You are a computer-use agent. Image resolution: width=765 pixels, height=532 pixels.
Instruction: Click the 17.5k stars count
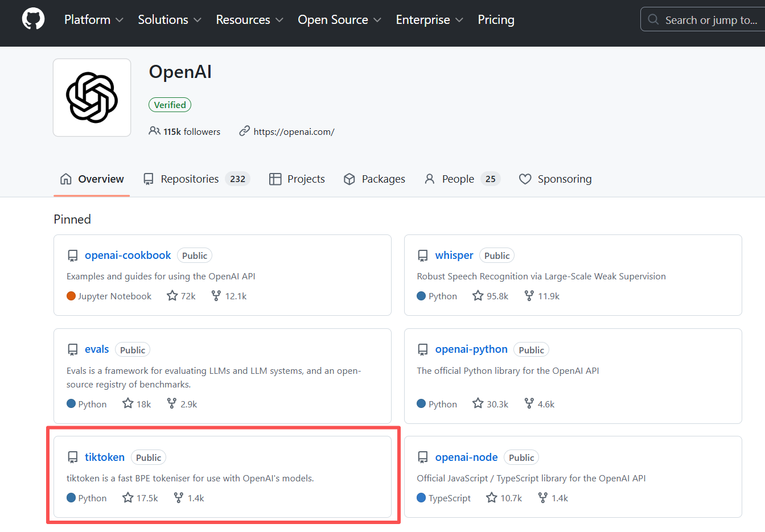coord(147,498)
